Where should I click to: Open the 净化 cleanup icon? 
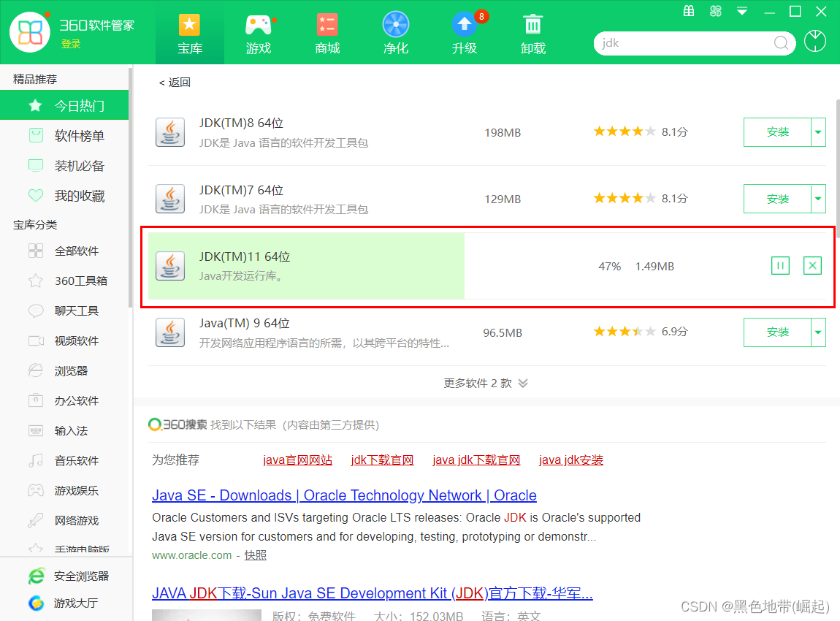point(396,26)
